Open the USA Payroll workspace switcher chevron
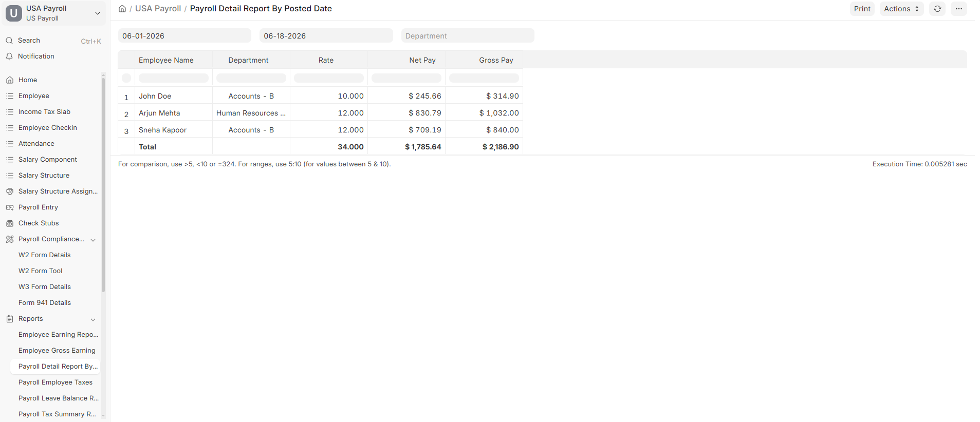Screen dimensions: 980x422 98,13
